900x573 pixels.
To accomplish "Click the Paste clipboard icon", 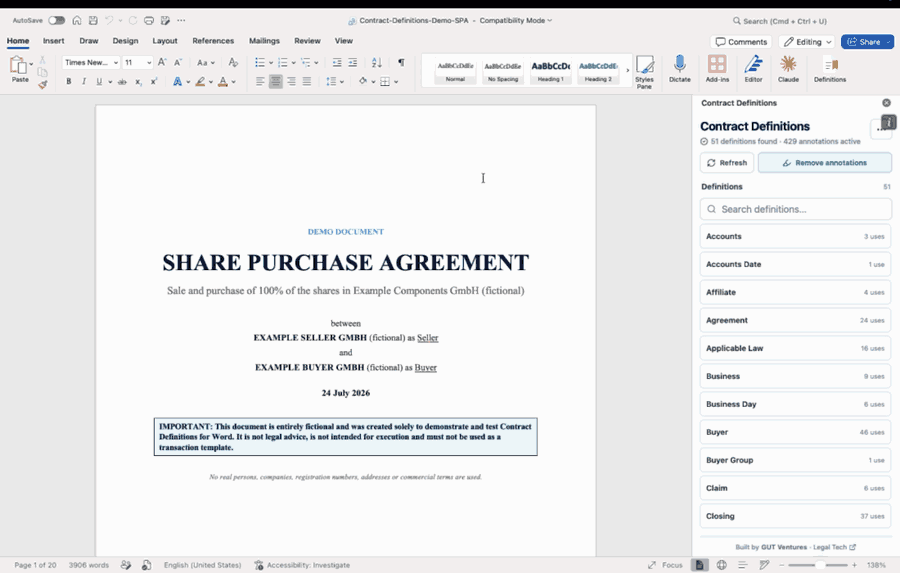I will point(19,65).
